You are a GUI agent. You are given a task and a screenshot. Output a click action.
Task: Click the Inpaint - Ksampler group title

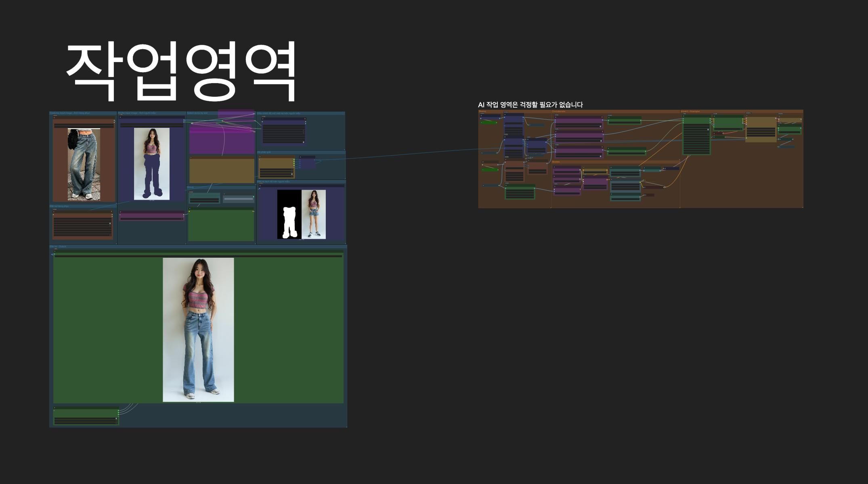(x=690, y=111)
